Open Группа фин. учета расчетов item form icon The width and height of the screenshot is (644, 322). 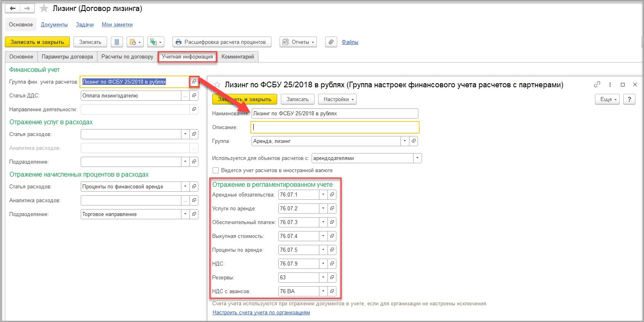tap(194, 82)
